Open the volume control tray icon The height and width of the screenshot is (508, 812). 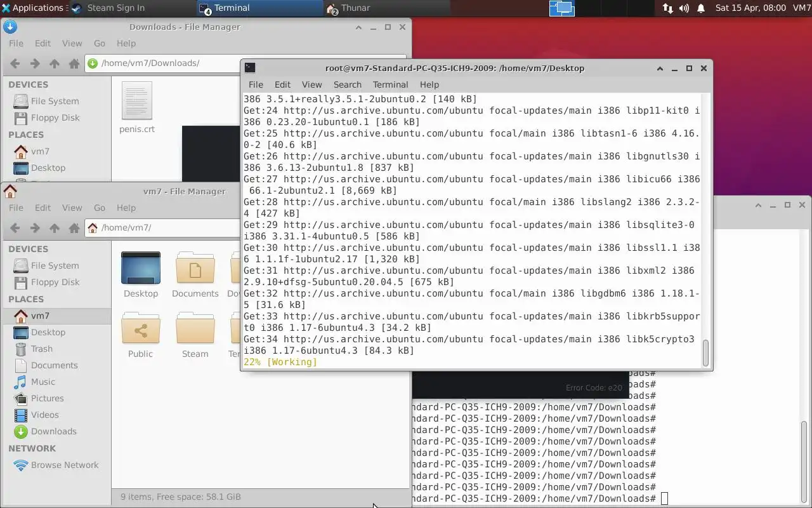click(684, 8)
